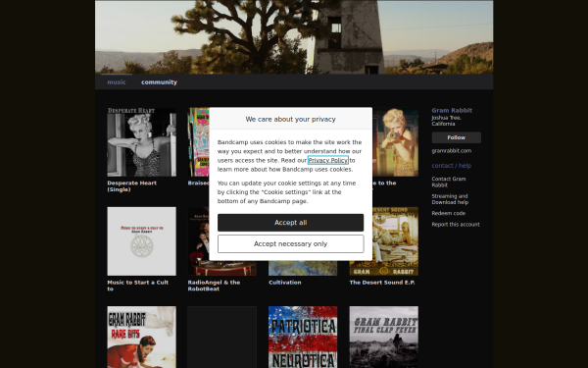This screenshot has width=588, height=368.
Task: Click Joshua Tree, California location text
Action: [x=446, y=121]
